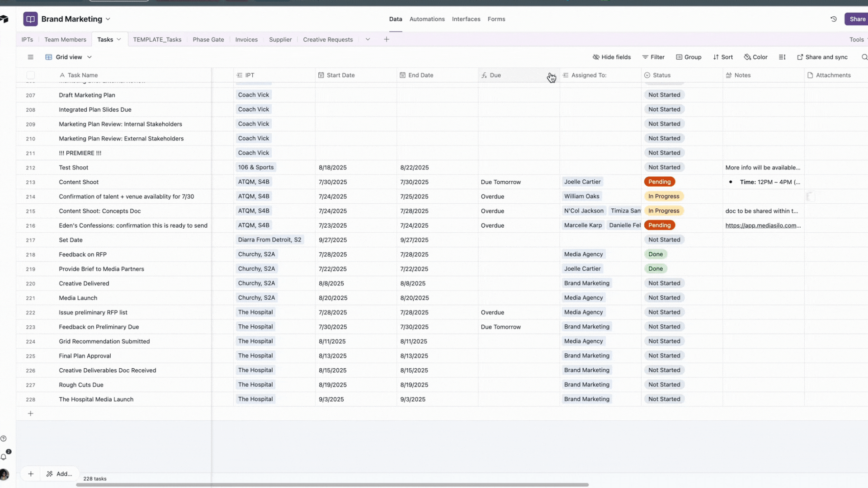Image resolution: width=868 pixels, height=488 pixels.
Task: Click the Color icon in the toolbar
Action: [748, 57]
